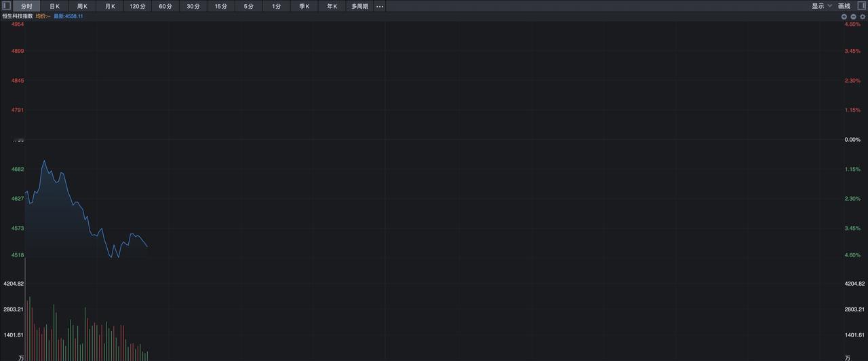
Task: Open chart settings gear icon
Action: pyautogui.click(x=863, y=16)
